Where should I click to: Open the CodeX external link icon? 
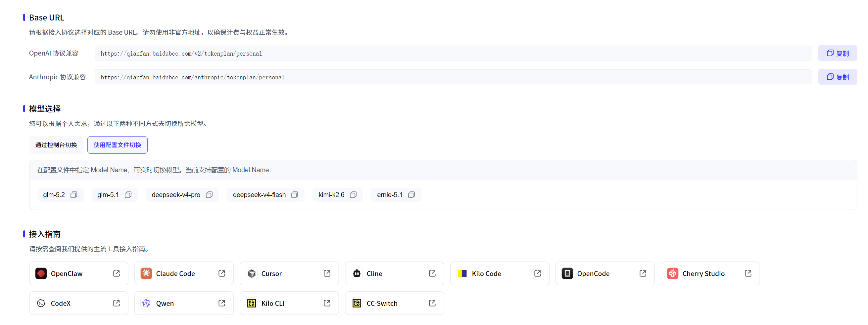pos(117,303)
